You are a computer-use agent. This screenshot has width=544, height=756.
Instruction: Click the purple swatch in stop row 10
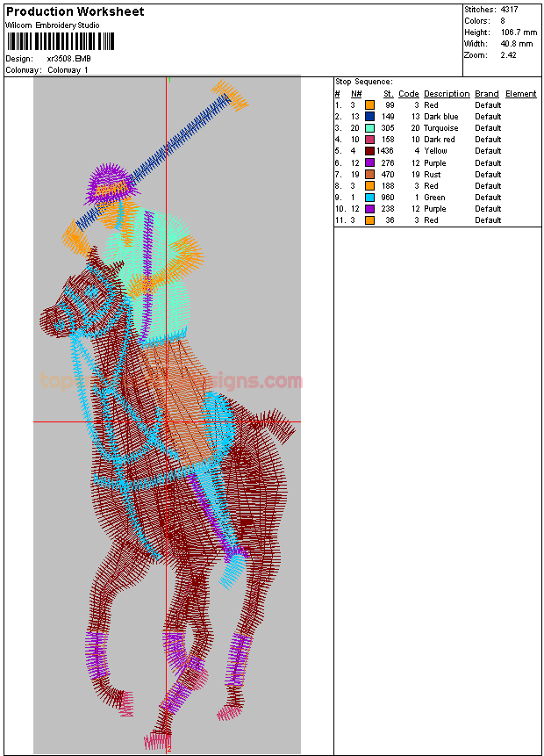369,209
